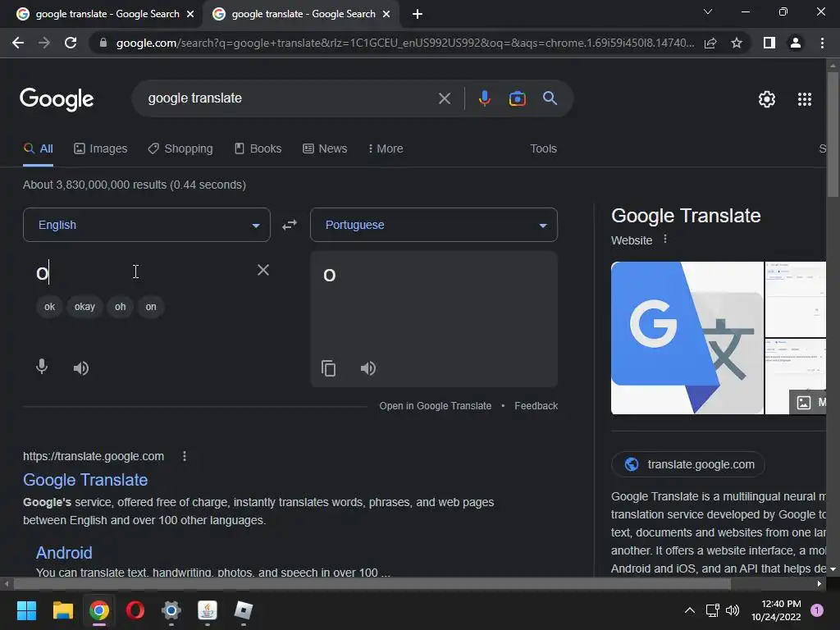Choose the 'on' suggestion chip

pyautogui.click(x=151, y=307)
